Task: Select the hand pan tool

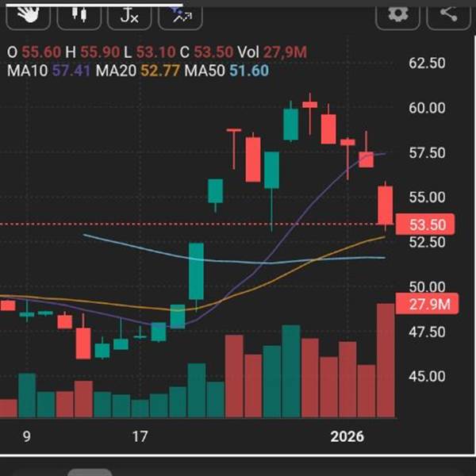Action: coord(28,17)
